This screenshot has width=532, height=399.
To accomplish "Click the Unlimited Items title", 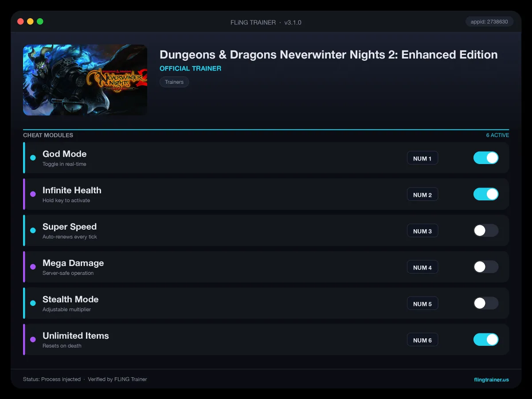I will [76, 336].
